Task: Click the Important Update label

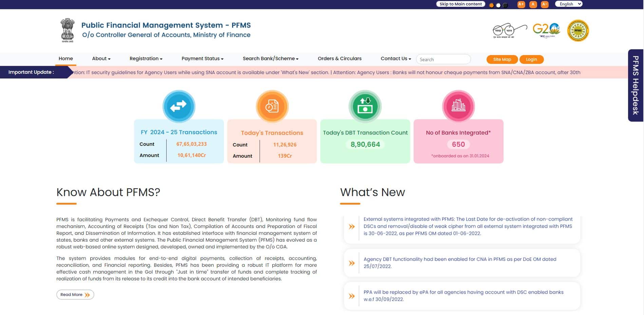Action: click(x=31, y=72)
